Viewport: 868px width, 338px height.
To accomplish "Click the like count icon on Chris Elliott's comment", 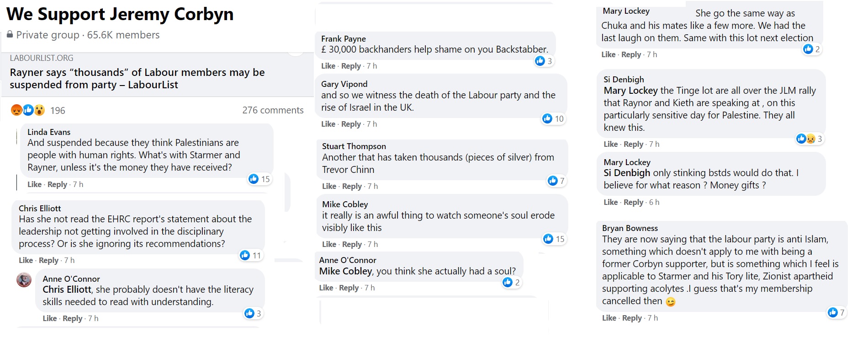I will point(245,255).
